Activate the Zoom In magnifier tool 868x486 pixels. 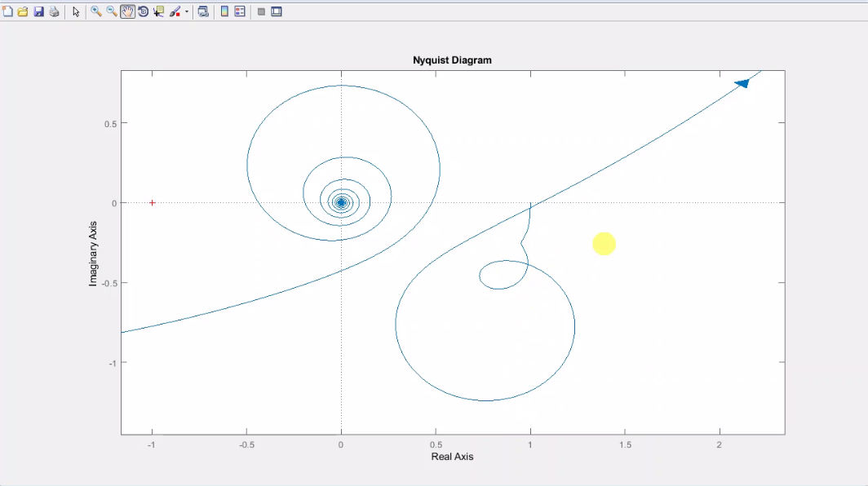pos(96,12)
